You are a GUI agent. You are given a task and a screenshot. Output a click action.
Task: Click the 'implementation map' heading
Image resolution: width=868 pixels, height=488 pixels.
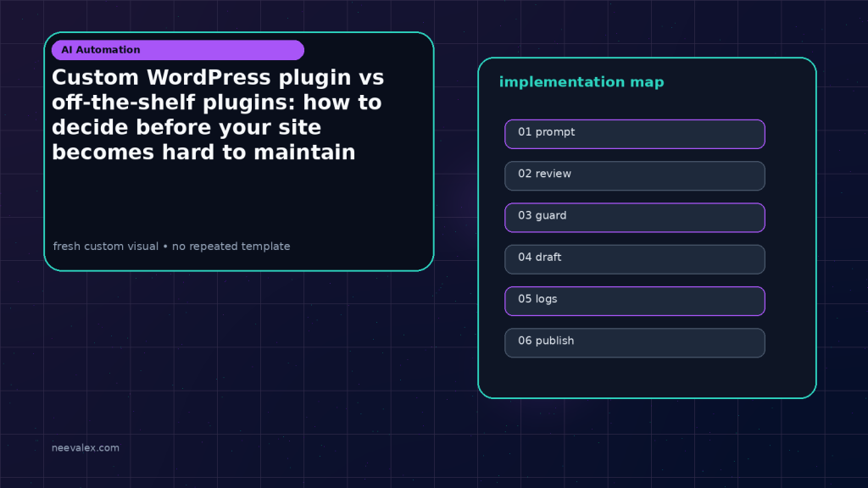point(581,82)
